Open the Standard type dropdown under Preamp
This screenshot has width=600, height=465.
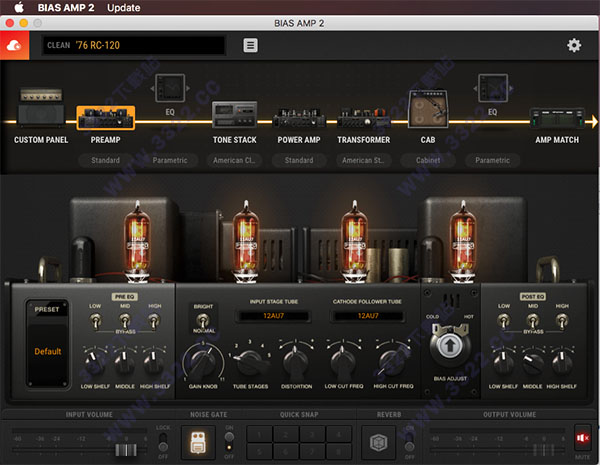click(x=105, y=160)
